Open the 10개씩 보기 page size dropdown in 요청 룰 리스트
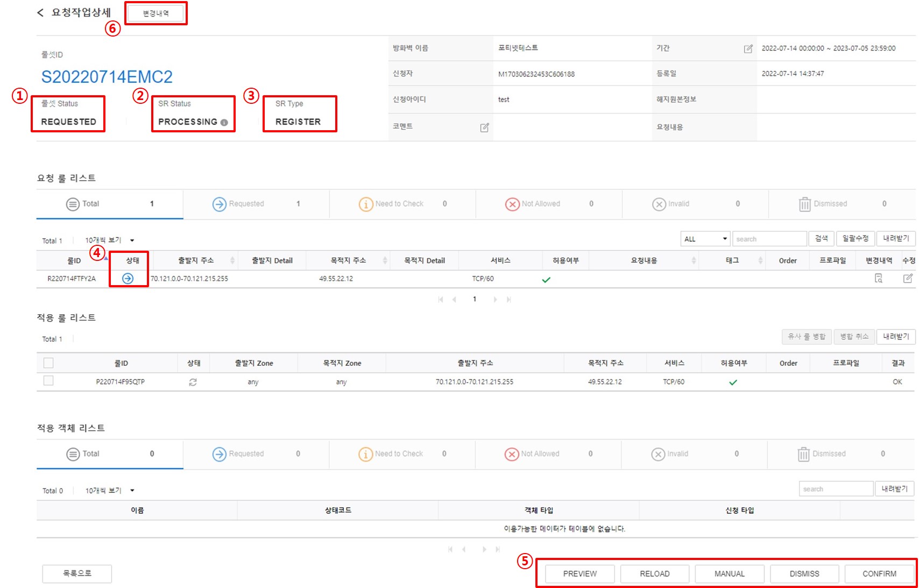 [x=110, y=240]
